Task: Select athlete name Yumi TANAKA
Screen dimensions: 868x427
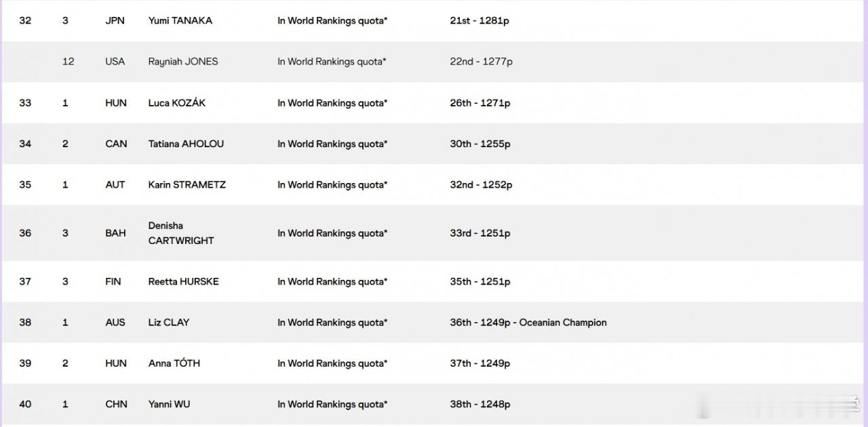Action: 180,20
